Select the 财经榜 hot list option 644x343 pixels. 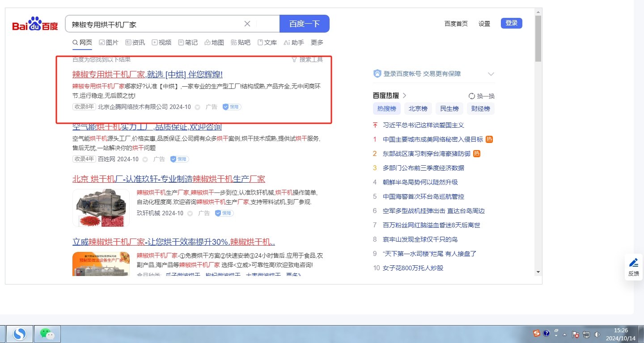click(480, 109)
